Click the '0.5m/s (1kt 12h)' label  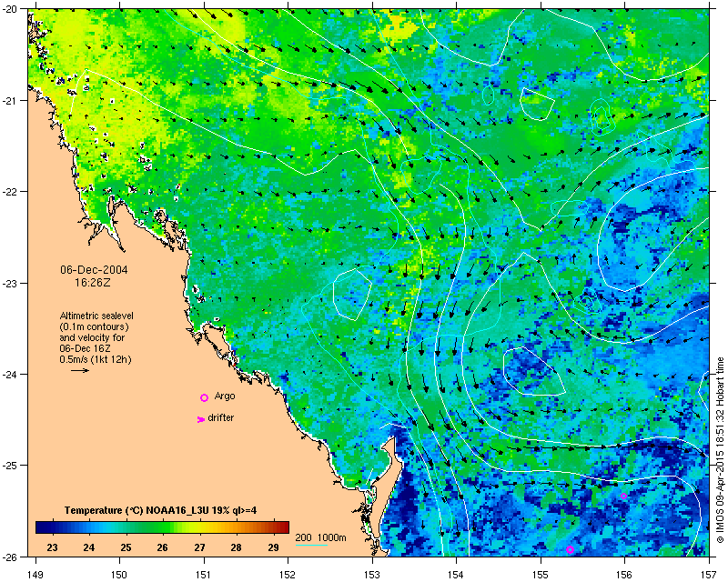96,359
